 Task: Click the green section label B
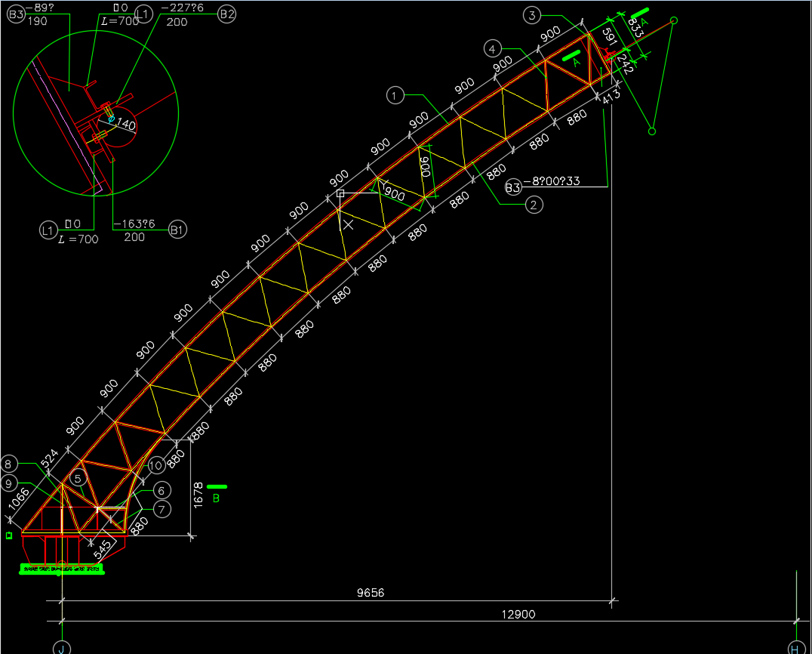pyautogui.click(x=216, y=498)
